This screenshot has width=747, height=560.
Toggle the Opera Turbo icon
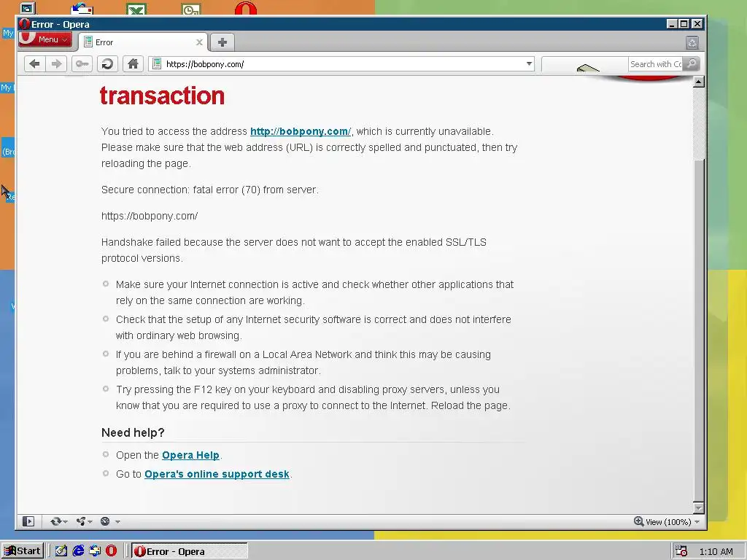coord(105,521)
